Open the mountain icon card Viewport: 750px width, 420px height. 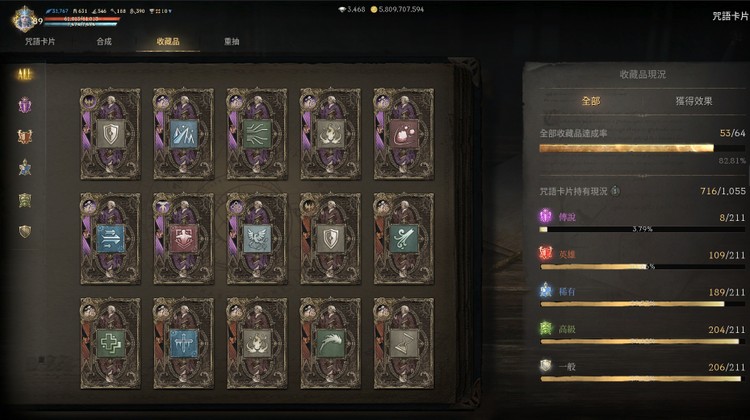(184, 134)
